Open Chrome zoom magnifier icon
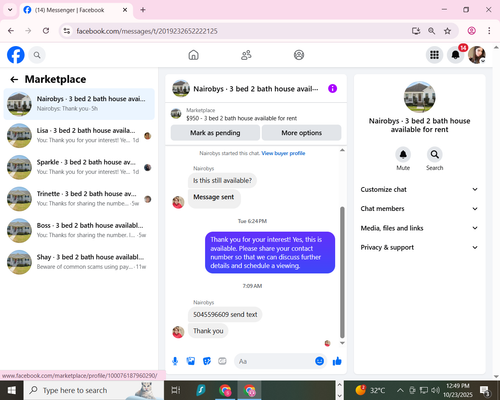 (431, 31)
